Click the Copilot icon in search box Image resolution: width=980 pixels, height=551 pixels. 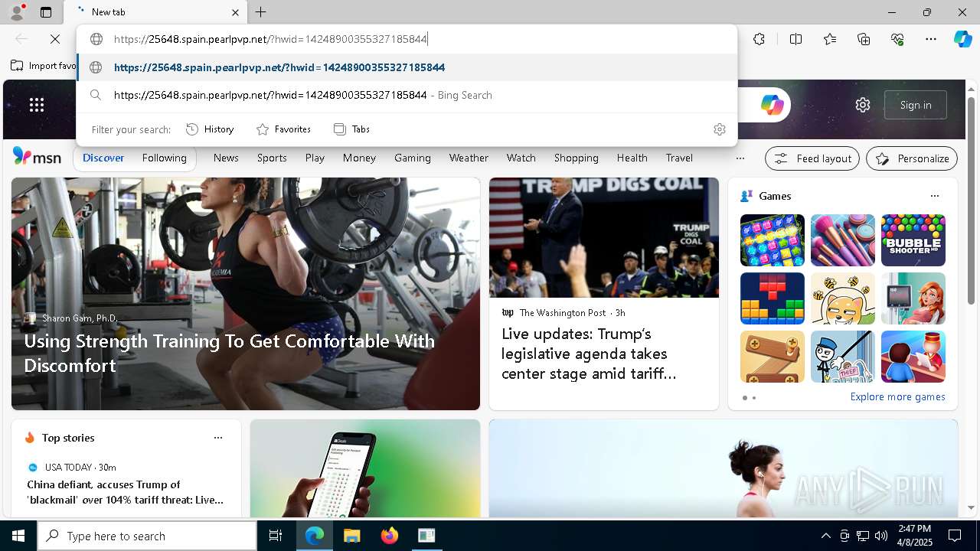[772, 105]
